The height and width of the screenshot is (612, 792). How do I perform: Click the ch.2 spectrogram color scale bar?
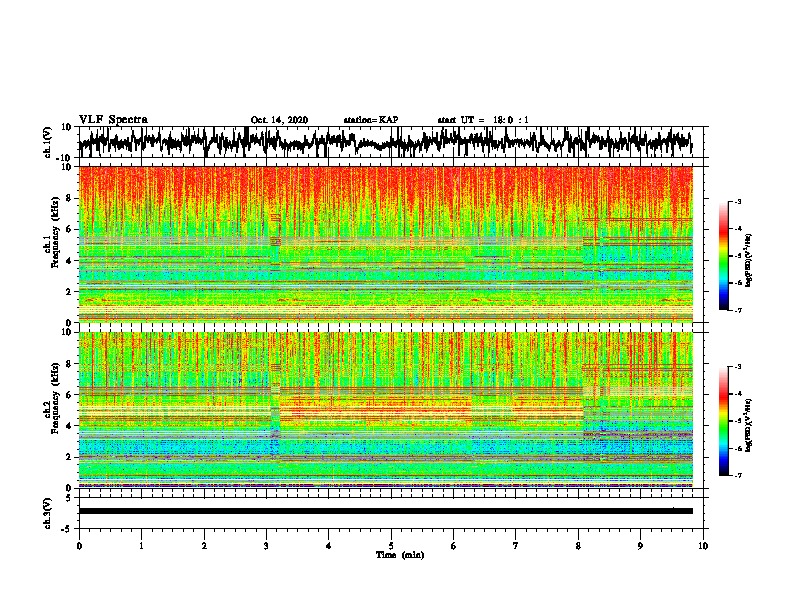tap(723, 421)
